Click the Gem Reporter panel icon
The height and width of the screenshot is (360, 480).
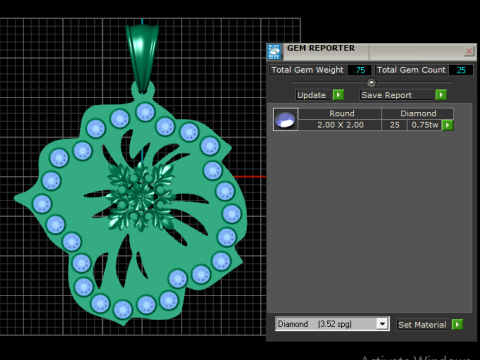pos(275,52)
